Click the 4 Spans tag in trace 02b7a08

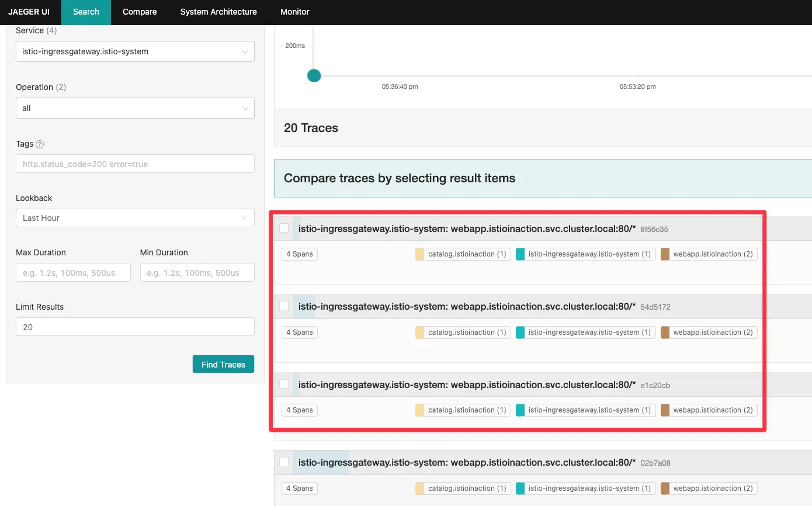coord(300,488)
